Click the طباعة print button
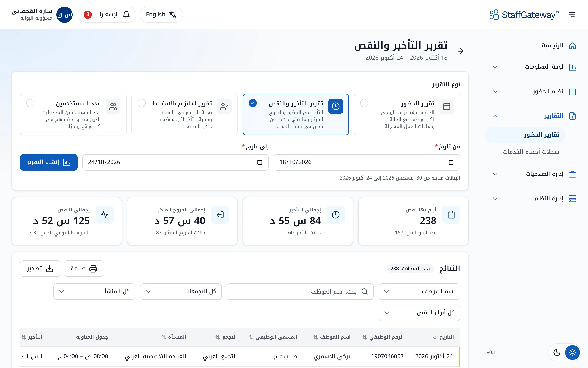Viewport: 588px width, 368px height. pos(84,268)
